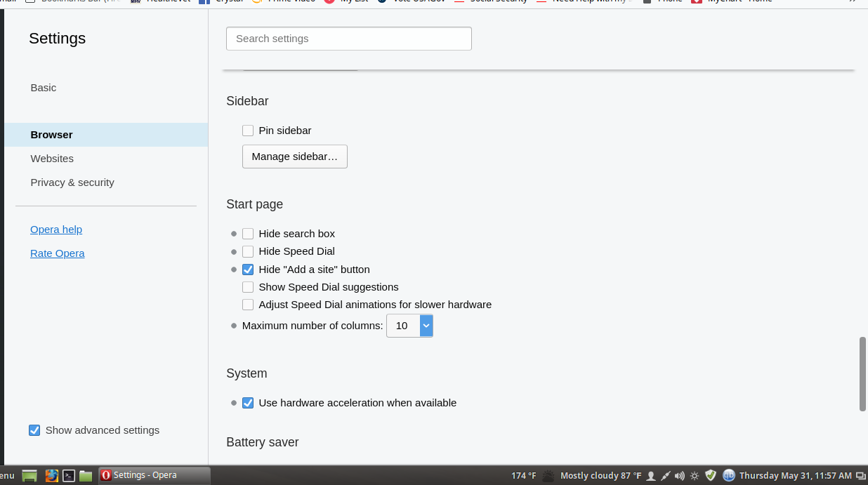Toggle Show advanced settings checkbox
Image resolution: width=868 pixels, height=485 pixels.
click(34, 430)
